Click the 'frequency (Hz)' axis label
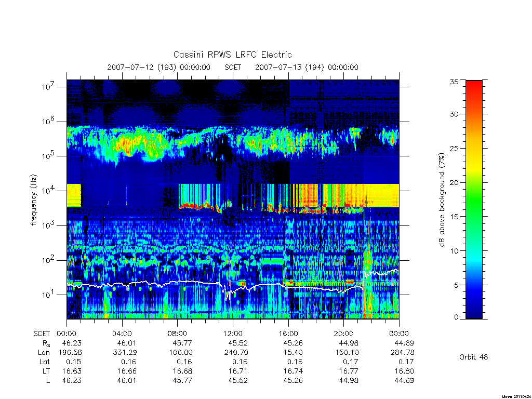 click(34, 200)
